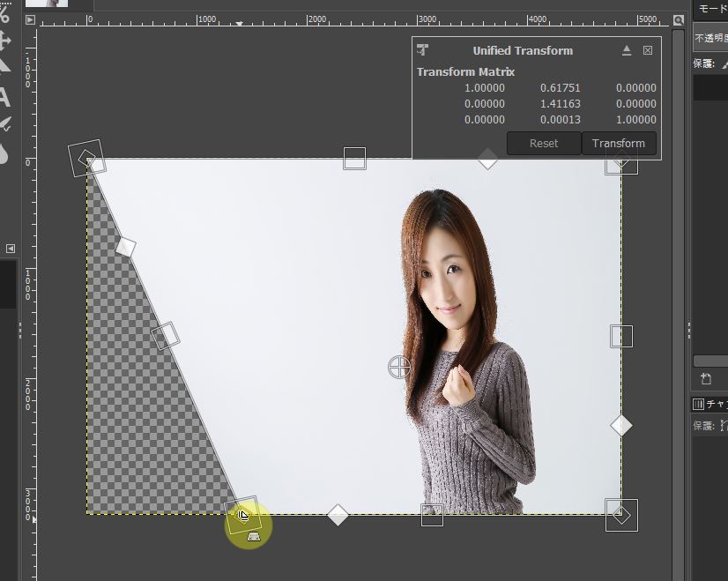Screen dimensions: 728x581
Task: Click the crosshair pivot handle at the canvas center
Action: [x=398, y=369]
